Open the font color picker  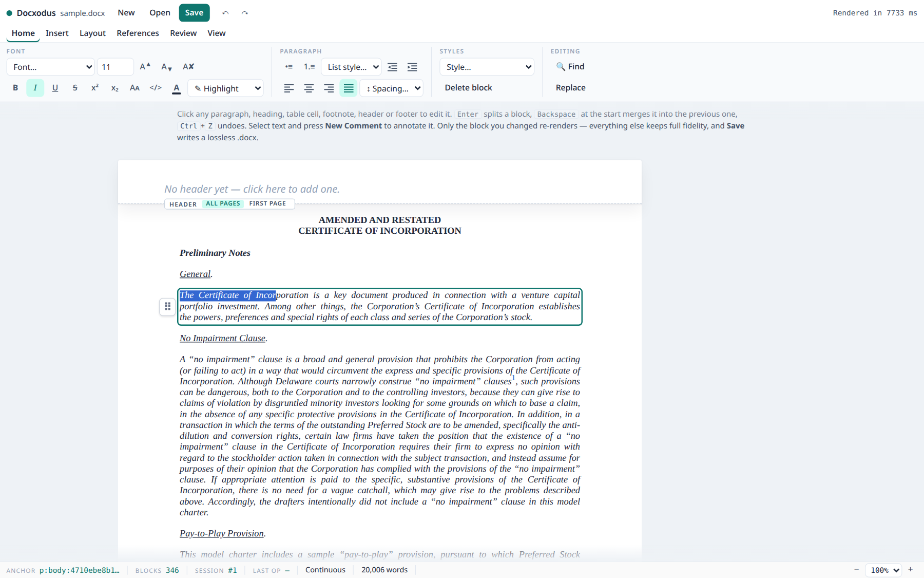(x=177, y=88)
